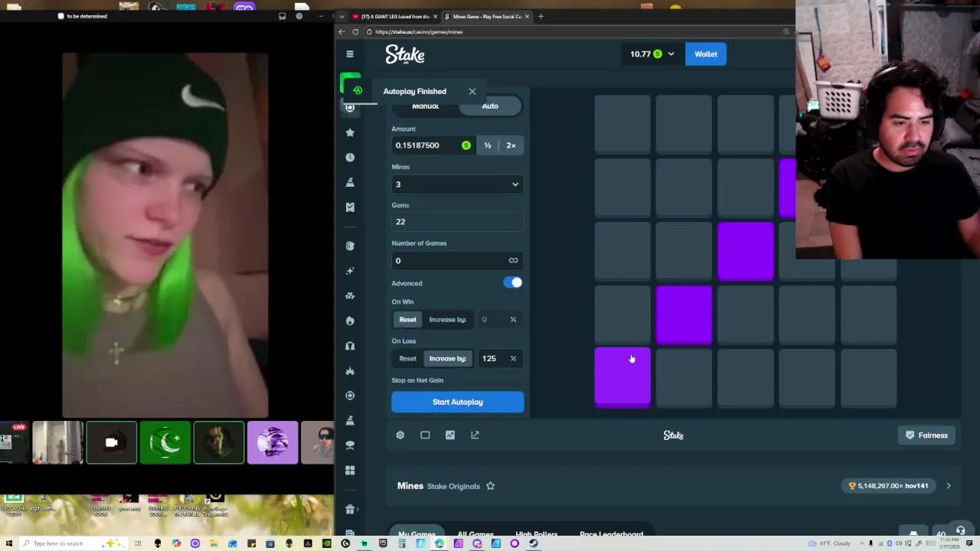The height and width of the screenshot is (551, 980).
Task: Open the High Rollers tab
Action: tap(537, 534)
